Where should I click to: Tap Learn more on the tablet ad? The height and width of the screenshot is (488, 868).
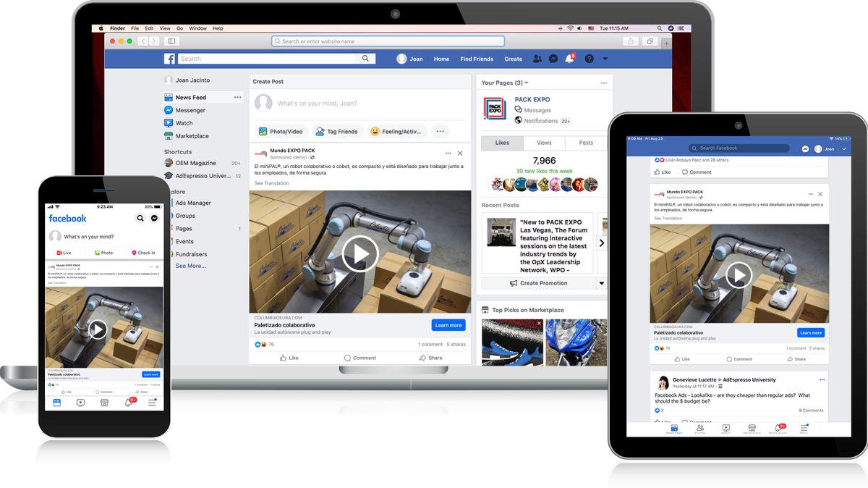811,333
